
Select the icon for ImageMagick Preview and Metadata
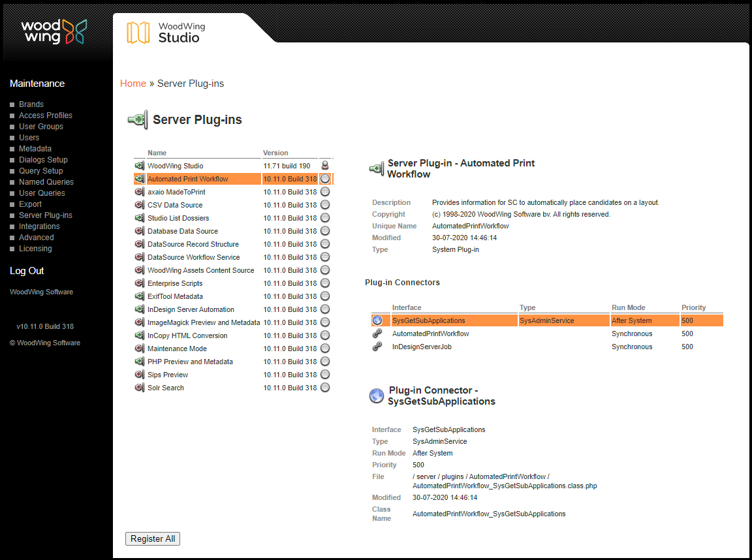[x=140, y=322]
